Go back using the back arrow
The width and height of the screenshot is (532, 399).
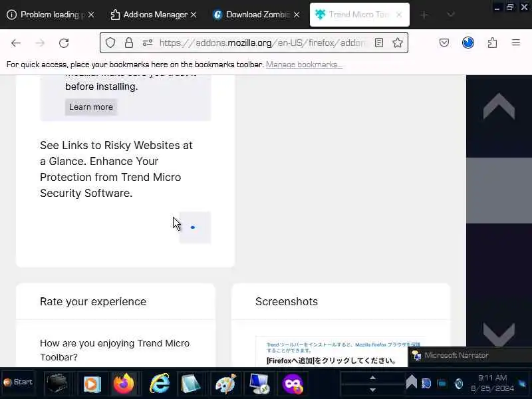pos(16,43)
